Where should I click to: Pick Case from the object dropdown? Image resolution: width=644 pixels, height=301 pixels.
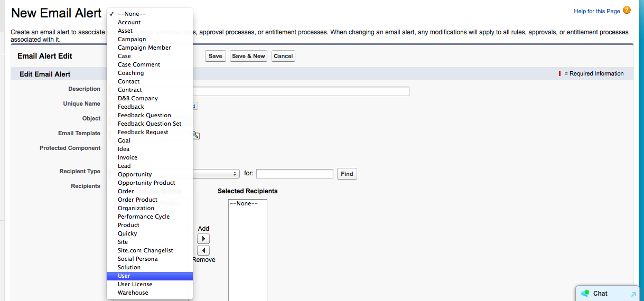point(150,56)
